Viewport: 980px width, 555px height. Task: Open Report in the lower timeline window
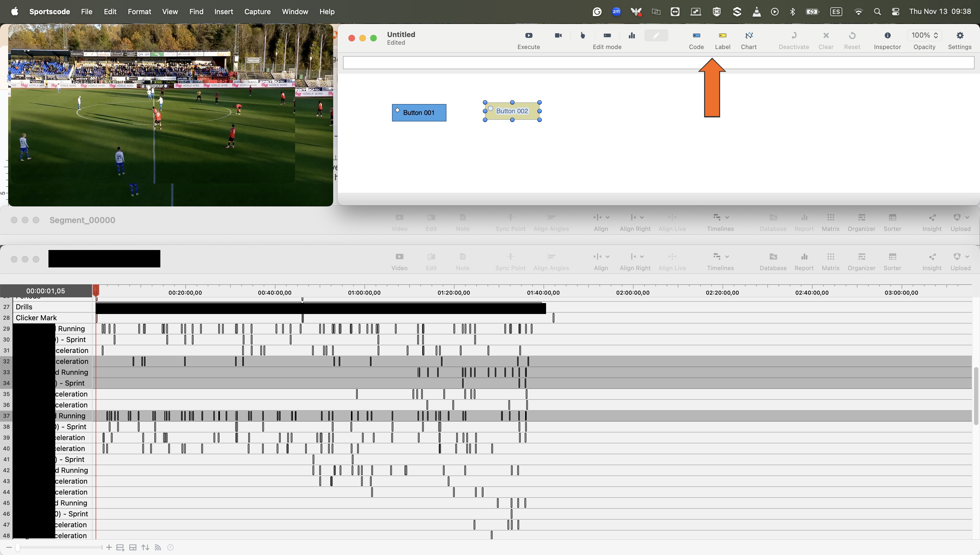point(804,257)
